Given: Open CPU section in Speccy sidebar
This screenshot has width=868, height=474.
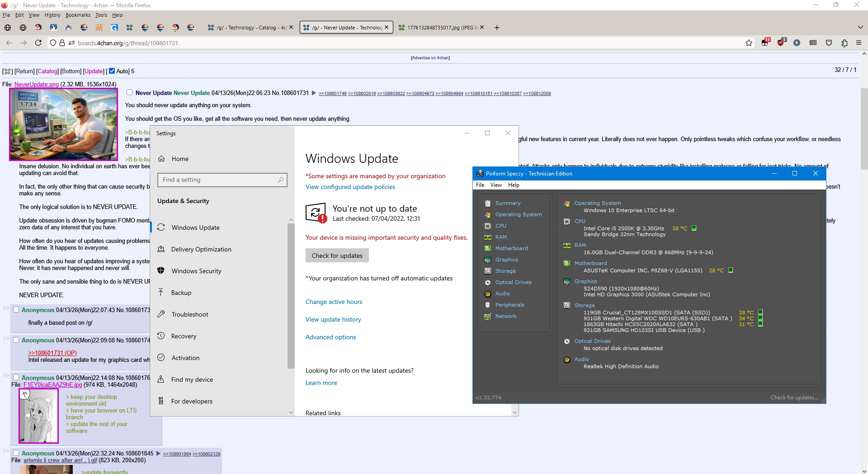Looking at the screenshot, I should click(x=500, y=226).
